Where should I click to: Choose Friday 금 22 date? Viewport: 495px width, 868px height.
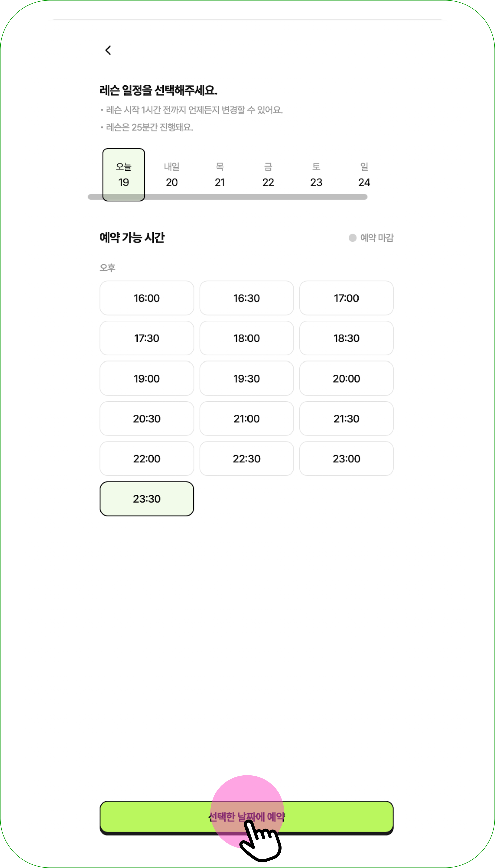tap(268, 175)
